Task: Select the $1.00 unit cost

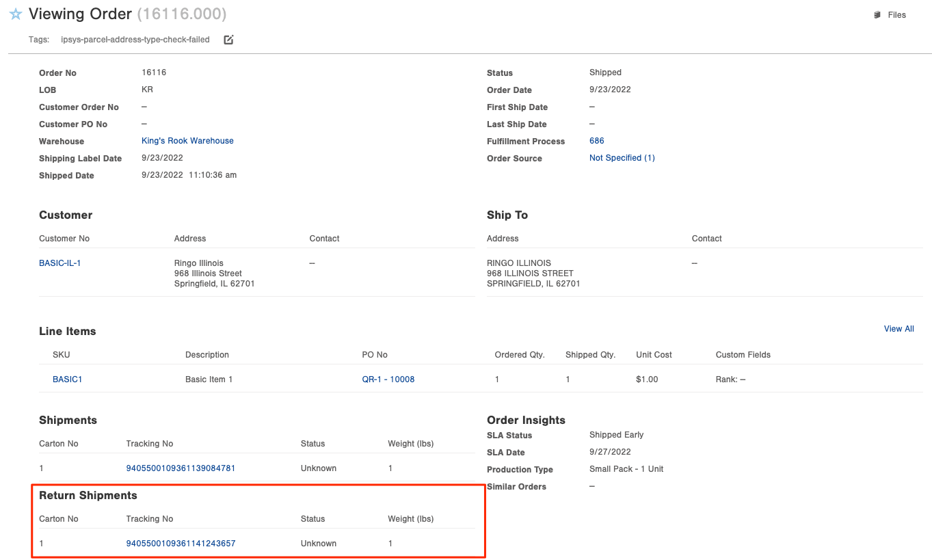Action: coord(647,379)
